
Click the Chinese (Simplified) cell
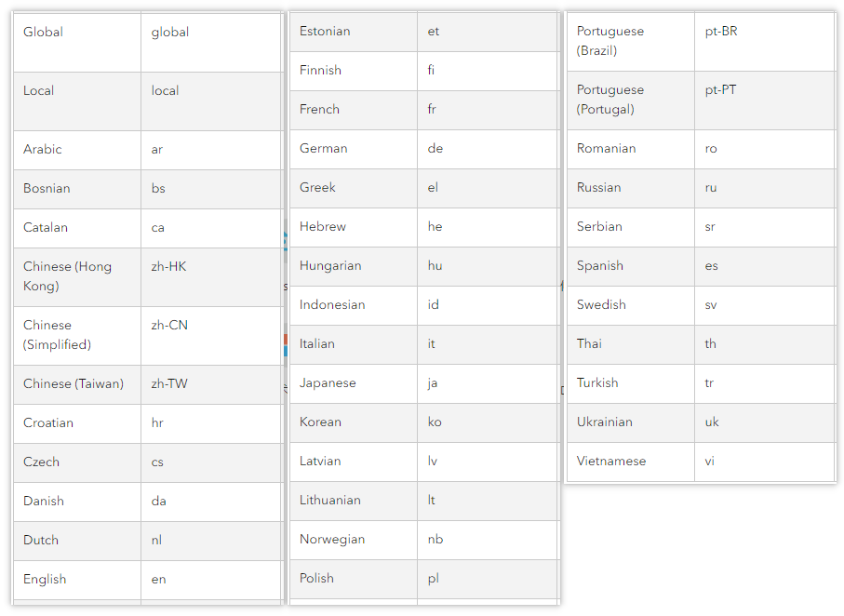click(x=57, y=335)
